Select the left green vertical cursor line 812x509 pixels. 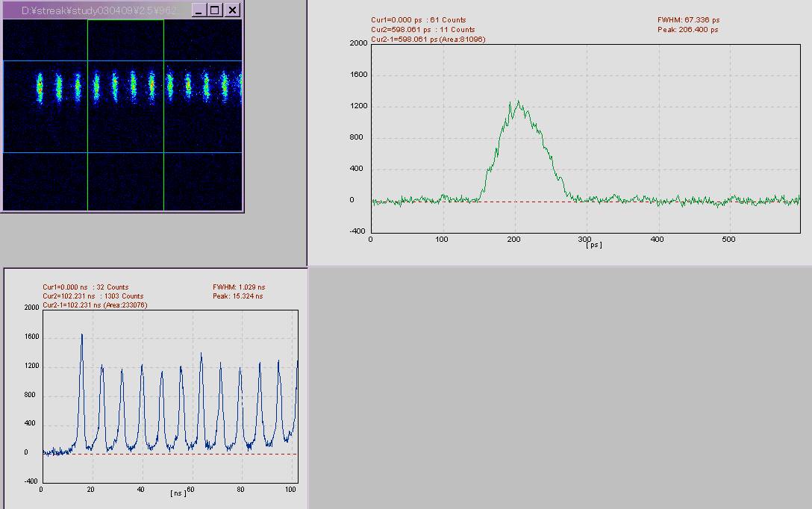click(x=88, y=179)
